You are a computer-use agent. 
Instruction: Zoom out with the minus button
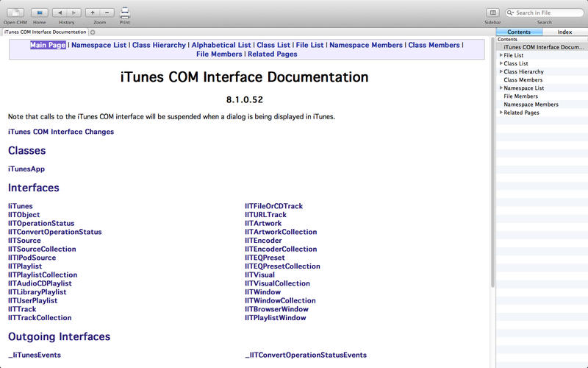[107, 13]
